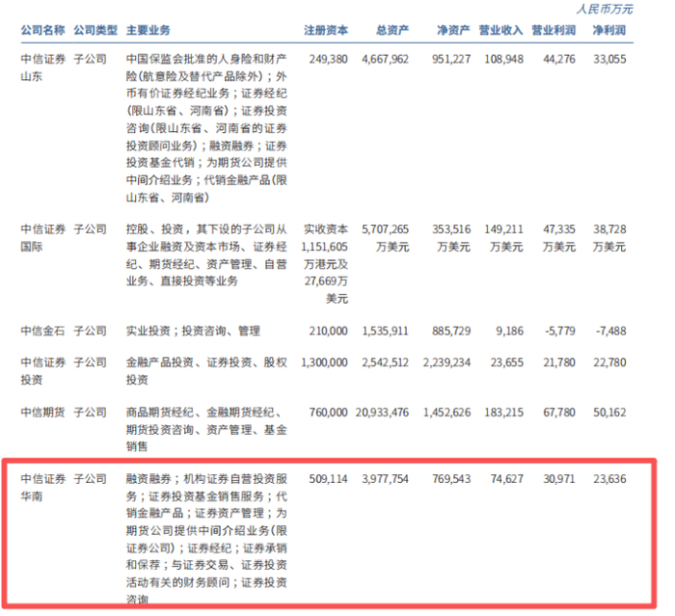Screen dimensions: 675x616
Task: Select operating revenue value 108,948
Action: [x=503, y=59]
